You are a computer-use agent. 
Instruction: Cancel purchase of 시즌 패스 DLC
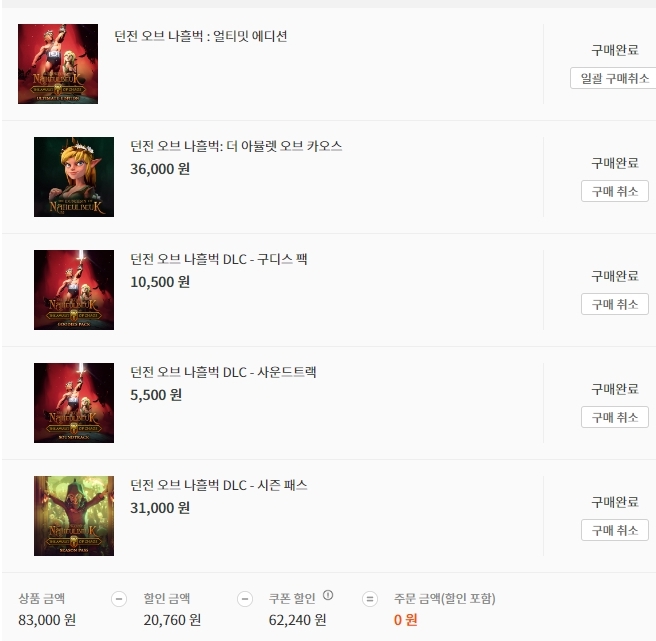click(615, 530)
